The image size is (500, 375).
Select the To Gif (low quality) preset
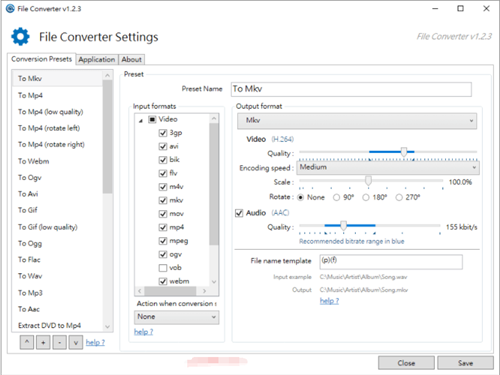click(x=57, y=227)
